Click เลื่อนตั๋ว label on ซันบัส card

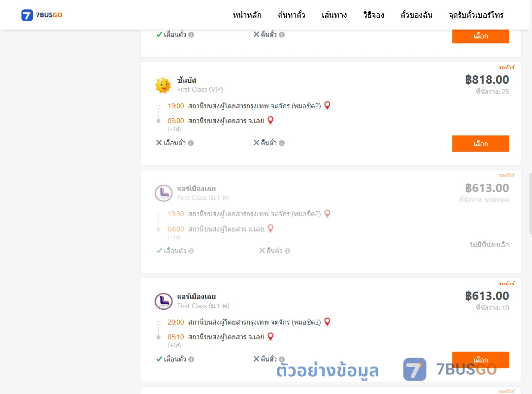click(174, 143)
